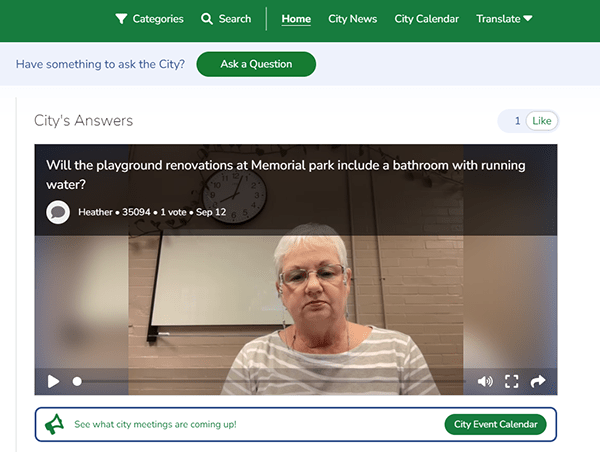
Task: Click "See what city meetings are coming up!" text
Action: [155, 424]
